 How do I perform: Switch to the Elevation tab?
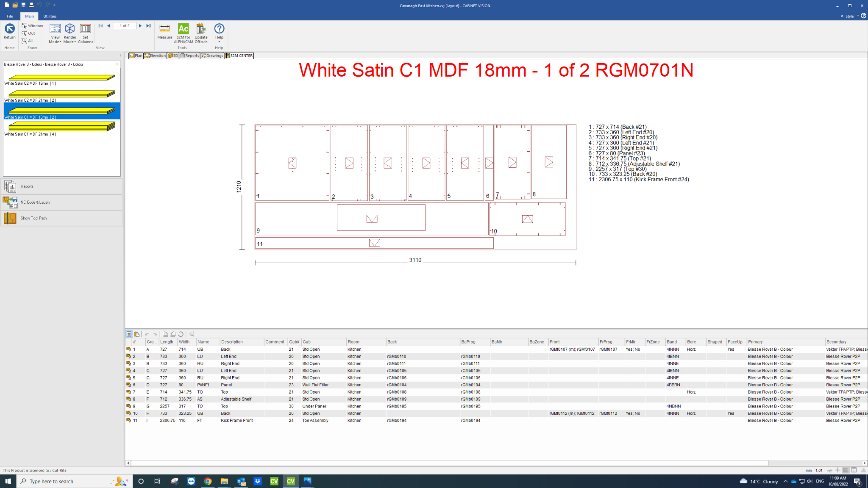click(155, 55)
